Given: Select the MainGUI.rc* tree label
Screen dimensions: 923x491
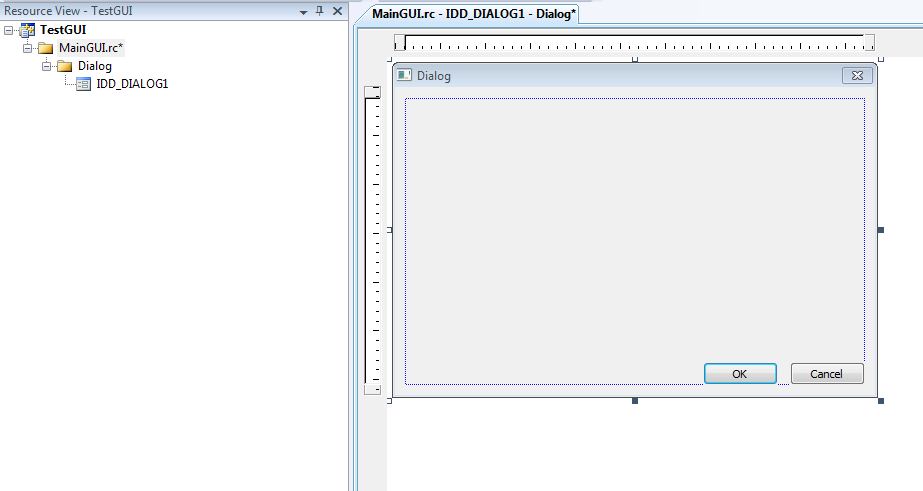Looking at the screenshot, I should (x=91, y=48).
